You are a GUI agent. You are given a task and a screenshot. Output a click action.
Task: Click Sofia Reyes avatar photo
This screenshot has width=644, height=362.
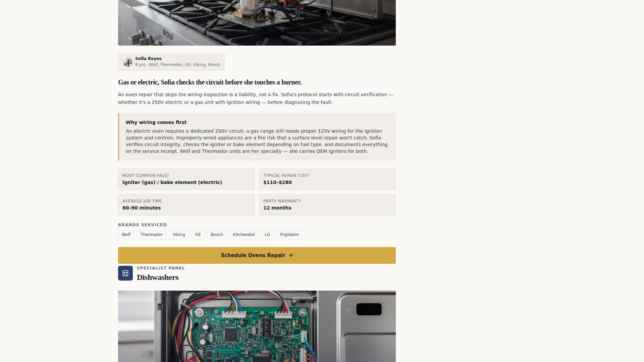(127, 62)
